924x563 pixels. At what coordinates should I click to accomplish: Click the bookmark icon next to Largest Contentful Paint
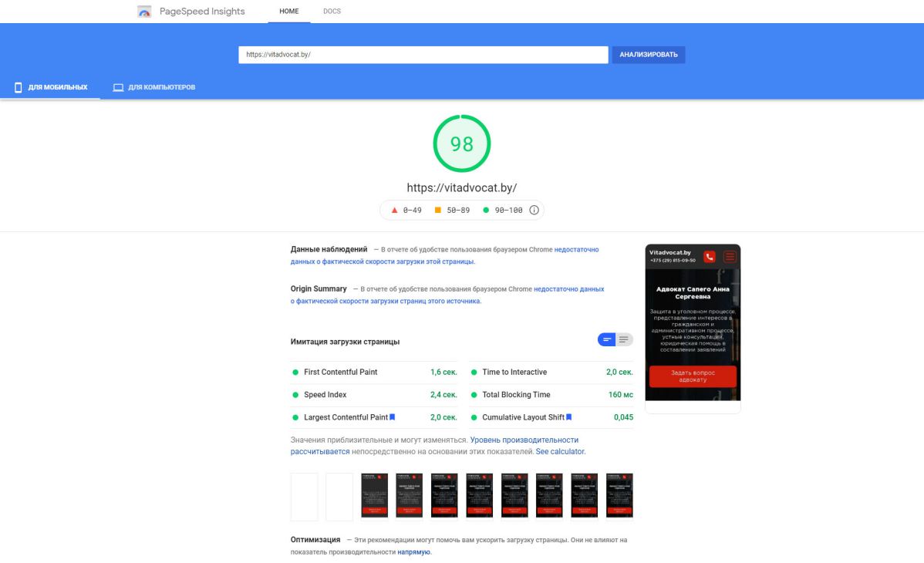[392, 417]
